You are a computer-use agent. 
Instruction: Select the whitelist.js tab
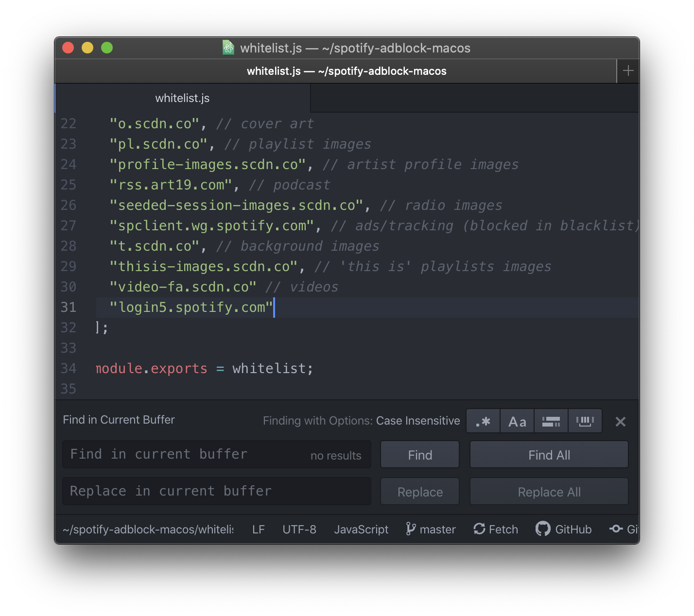click(182, 98)
